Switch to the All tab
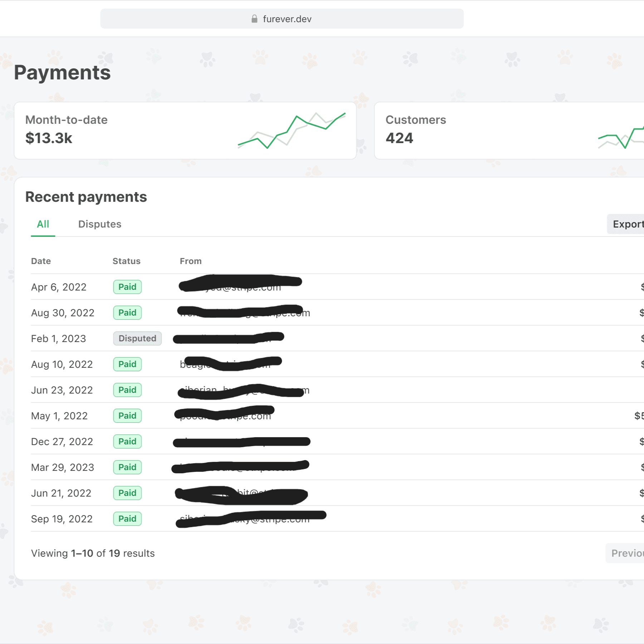 pyautogui.click(x=43, y=224)
